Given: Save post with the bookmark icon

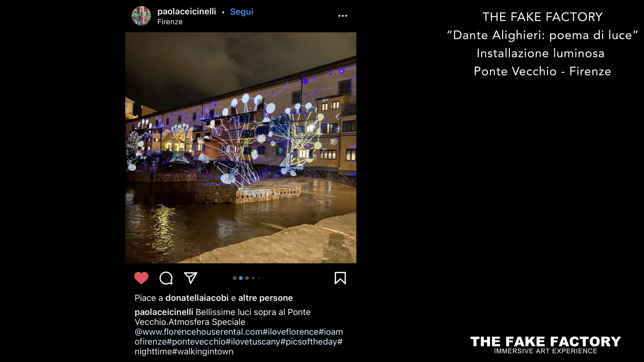Looking at the screenshot, I should pyautogui.click(x=340, y=278).
